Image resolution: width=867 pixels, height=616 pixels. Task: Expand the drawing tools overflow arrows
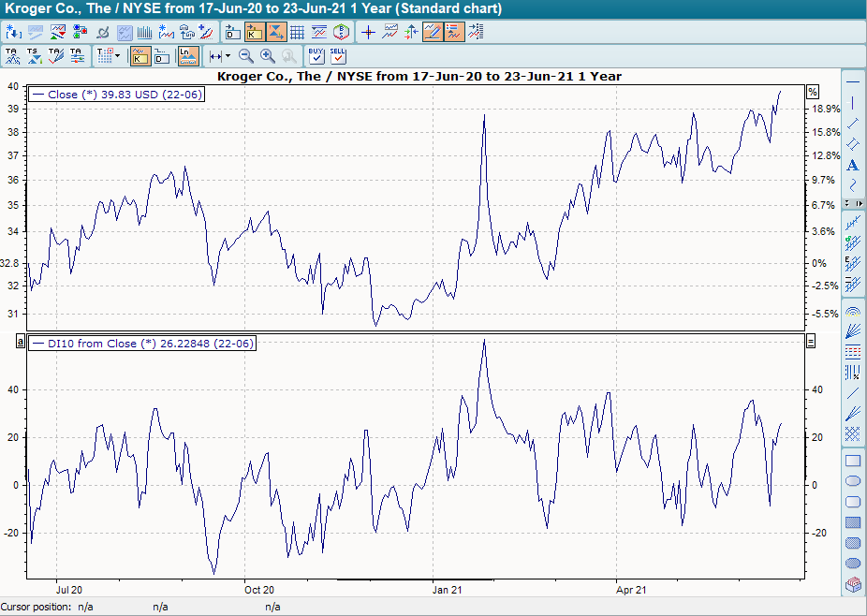853,203
